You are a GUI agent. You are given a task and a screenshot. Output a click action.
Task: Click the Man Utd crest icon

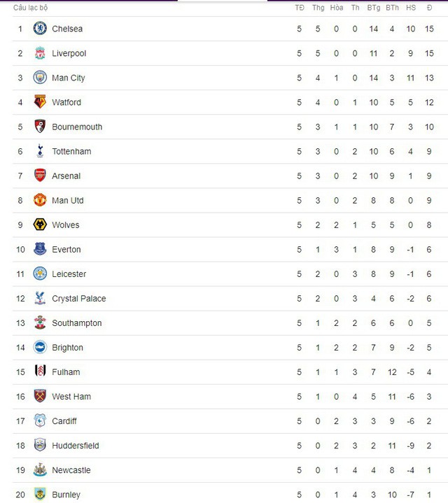click(x=40, y=200)
